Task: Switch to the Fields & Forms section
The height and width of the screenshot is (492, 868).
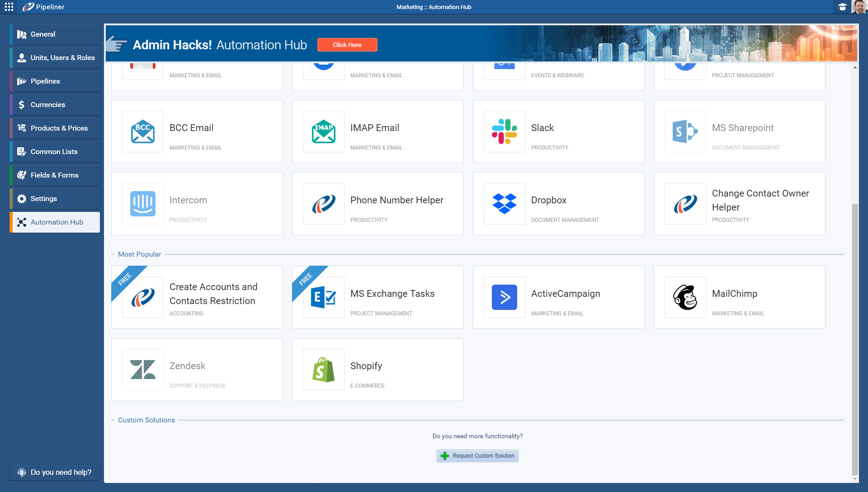Action: point(54,175)
